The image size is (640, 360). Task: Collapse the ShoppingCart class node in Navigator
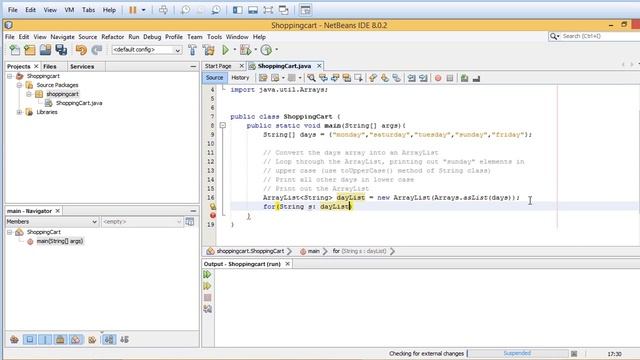coord(10,232)
